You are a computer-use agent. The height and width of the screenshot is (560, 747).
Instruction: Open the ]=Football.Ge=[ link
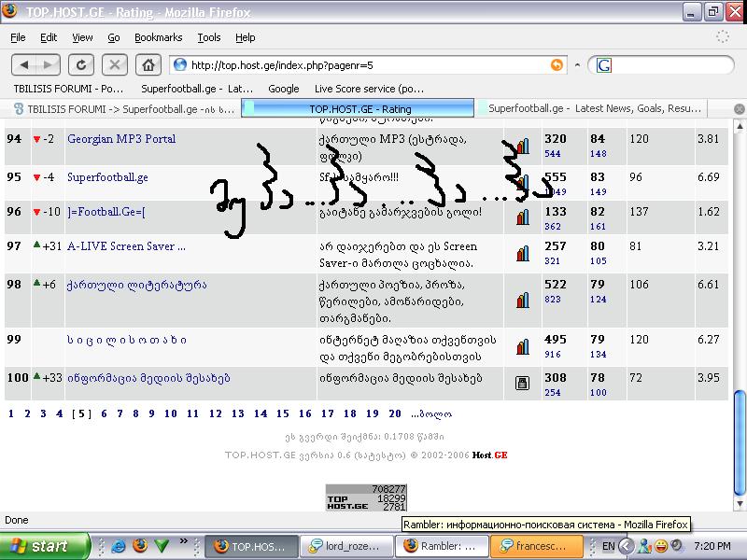pos(106,212)
